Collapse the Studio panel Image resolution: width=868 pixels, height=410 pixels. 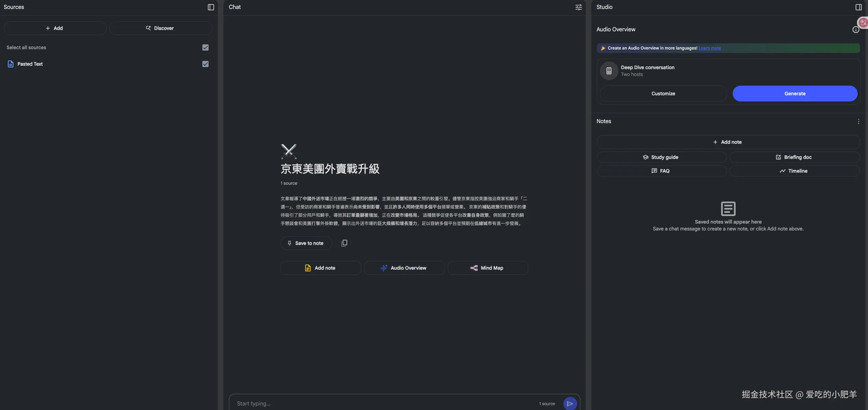tap(858, 7)
